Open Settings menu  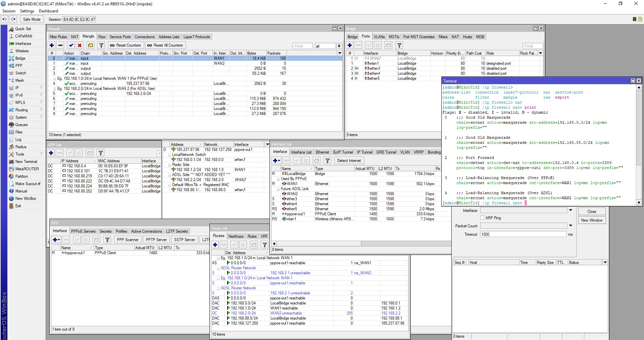pos(27,11)
